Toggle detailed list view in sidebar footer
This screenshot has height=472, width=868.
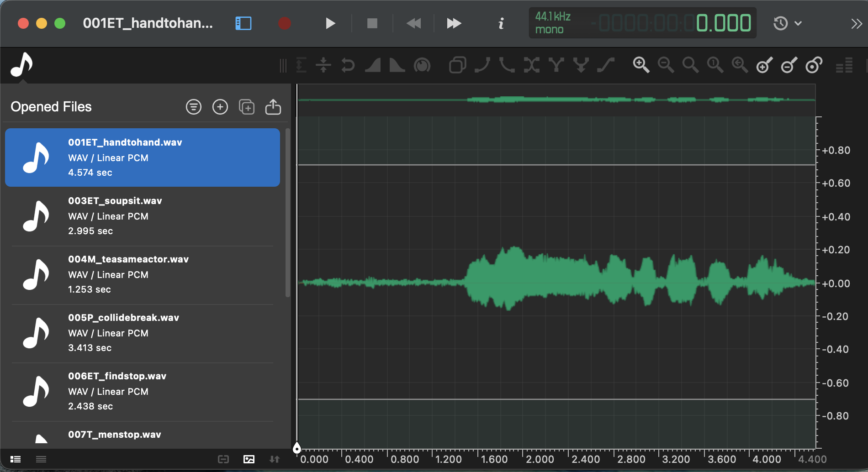click(x=16, y=459)
